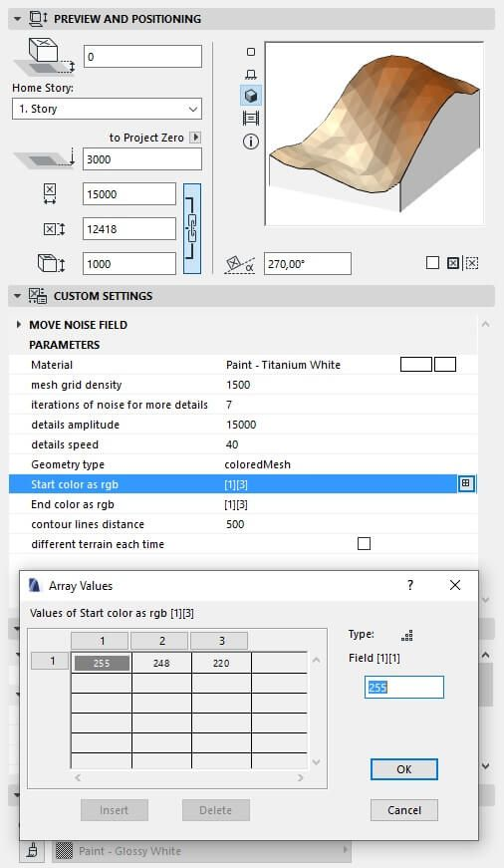Open the object information icon
The image size is (504, 868).
tap(251, 142)
